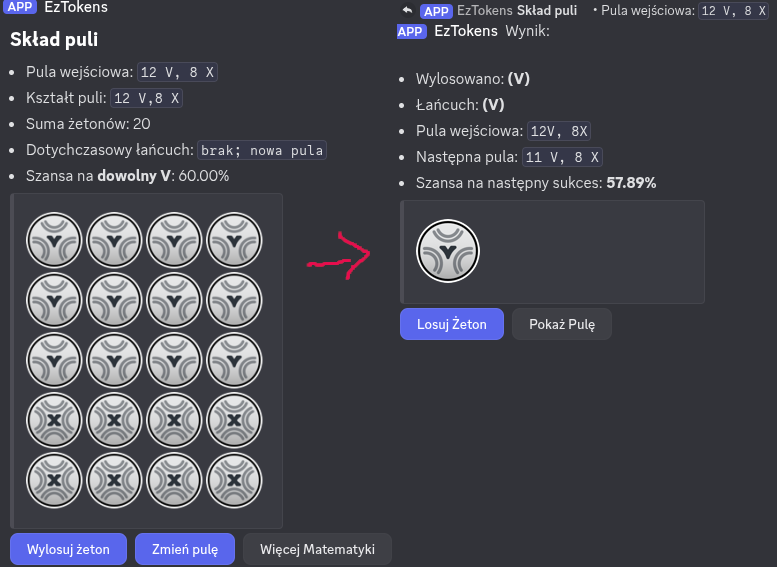This screenshot has height=567, width=777.
Task: Select the first X token in the bottom row
Action: (x=53, y=480)
